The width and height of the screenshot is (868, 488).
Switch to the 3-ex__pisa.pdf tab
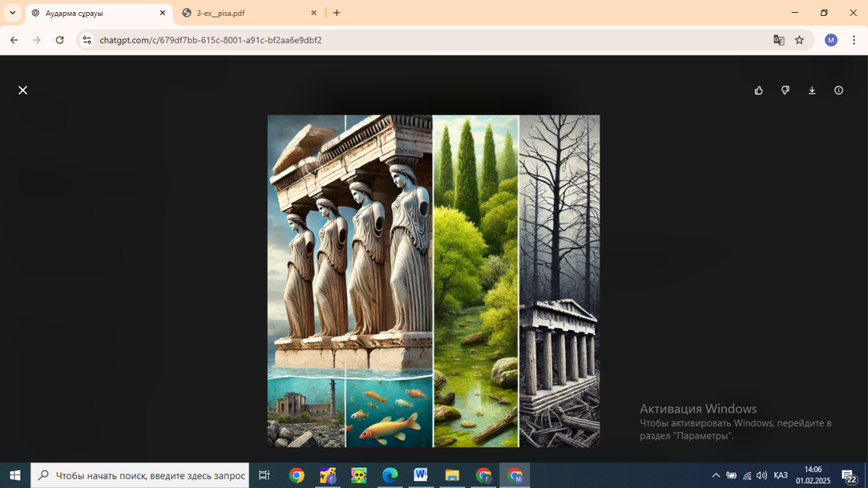(249, 13)
